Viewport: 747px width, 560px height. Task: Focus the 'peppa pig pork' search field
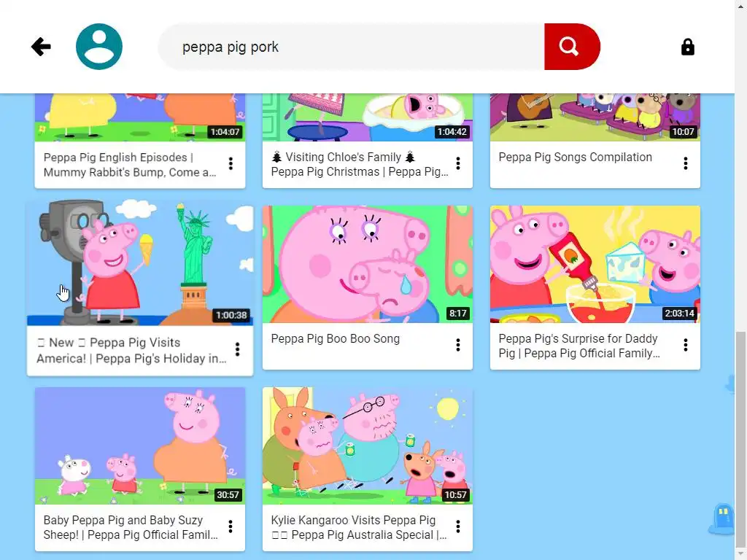pyautogui.click(x=352, y=47)
